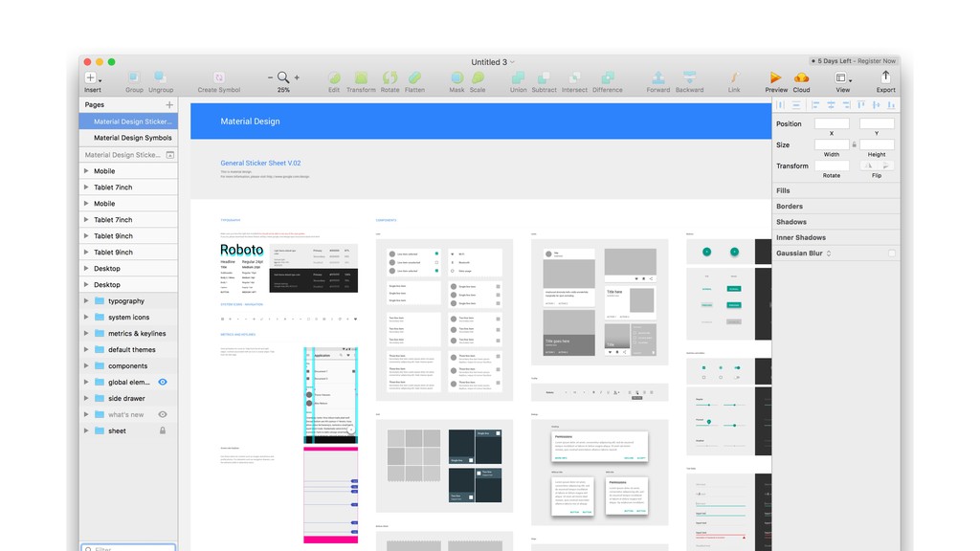Click the Position X input field

point(832,123)
